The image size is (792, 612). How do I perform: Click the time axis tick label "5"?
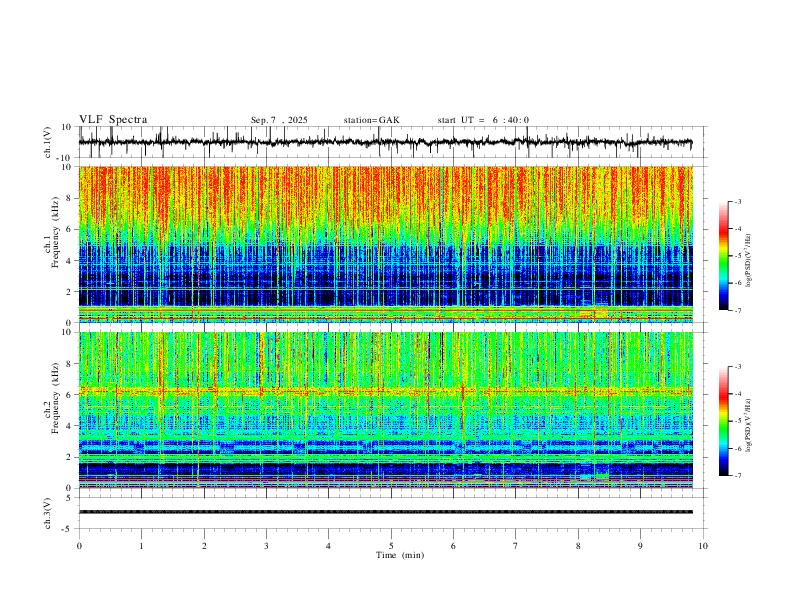click(x=391, y=546)
